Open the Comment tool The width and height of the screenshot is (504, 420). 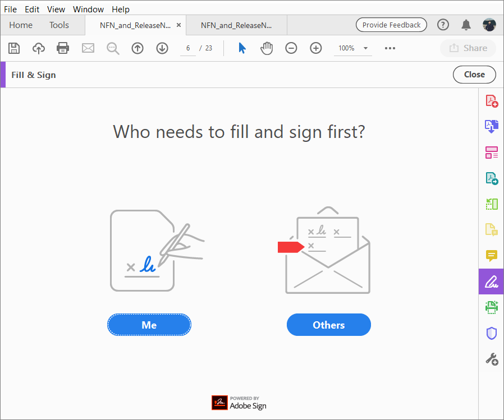(491, 256)
